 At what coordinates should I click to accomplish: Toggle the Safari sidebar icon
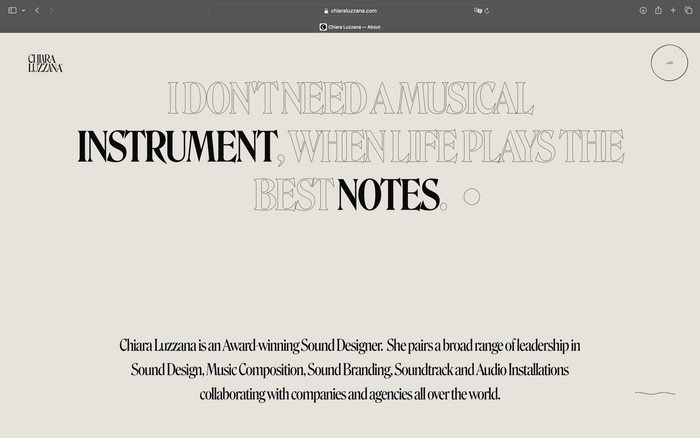[12, 10]
